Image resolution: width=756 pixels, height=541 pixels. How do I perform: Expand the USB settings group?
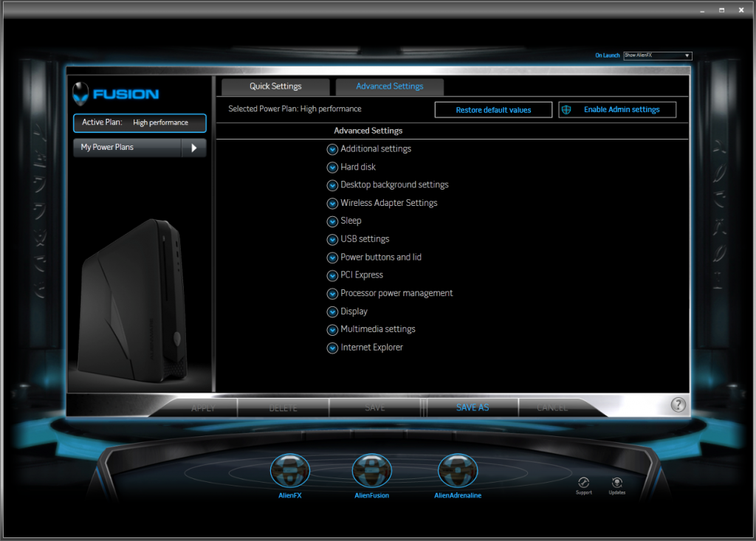click(332, 240)
